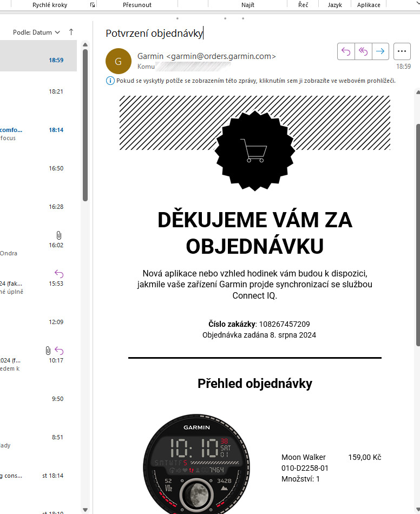Select the message received at 16:50
Screen dimensions: 420x514
coord(38,168)
